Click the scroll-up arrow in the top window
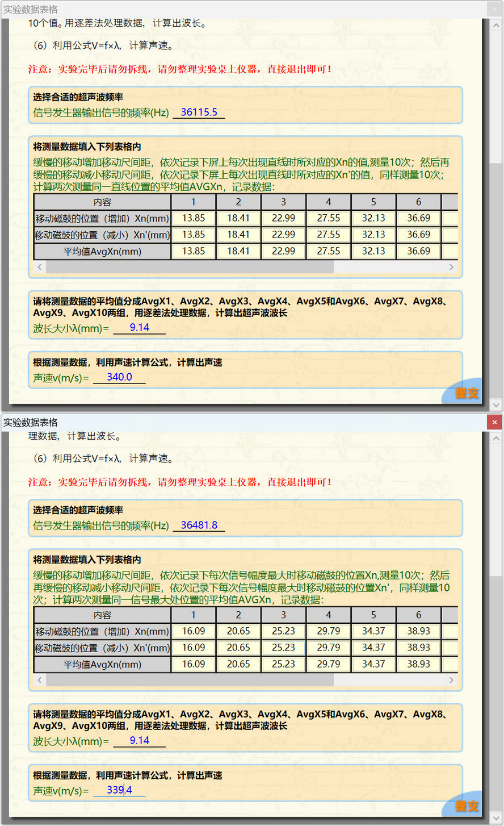This screenshot has height=826, width=504. [495, 24]
